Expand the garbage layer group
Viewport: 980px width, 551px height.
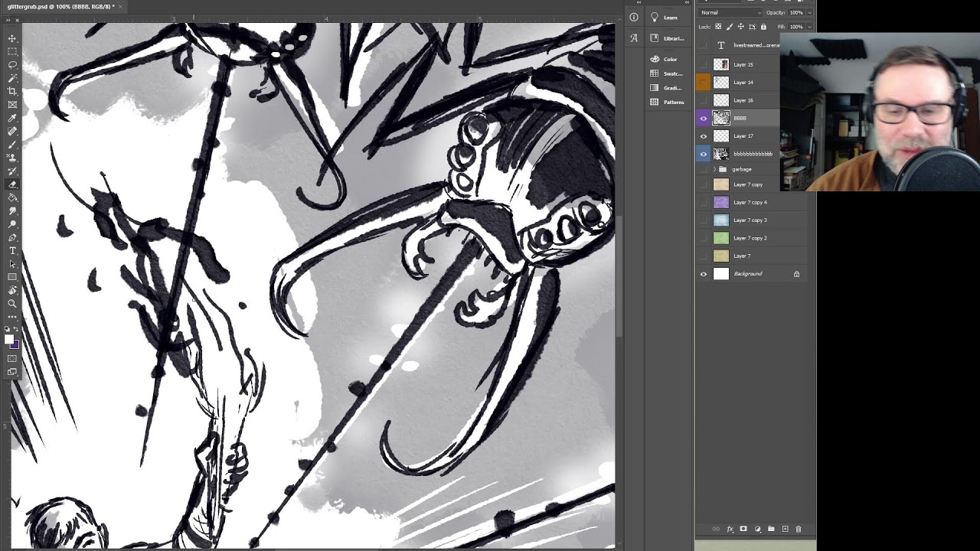[x=714, y=169]
